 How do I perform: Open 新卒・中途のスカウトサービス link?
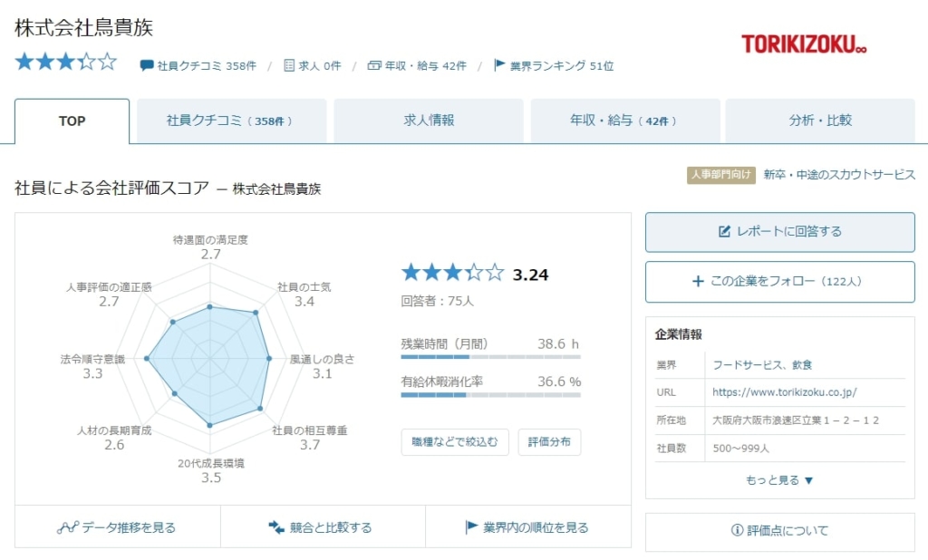click(839, 175)
